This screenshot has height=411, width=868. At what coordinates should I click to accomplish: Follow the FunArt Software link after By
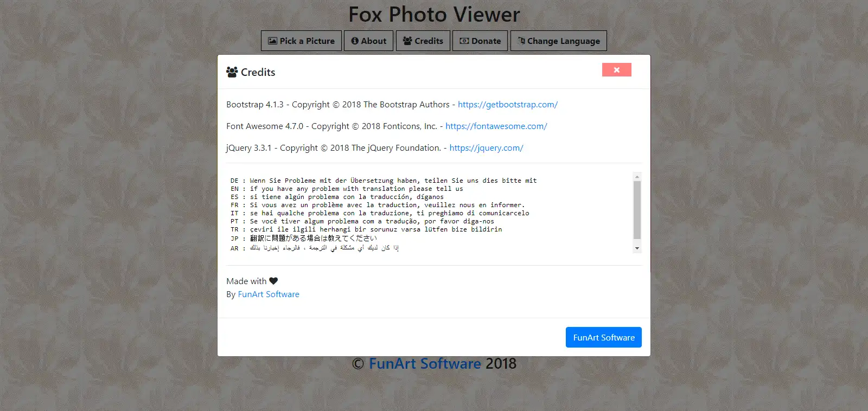[269, 294]
